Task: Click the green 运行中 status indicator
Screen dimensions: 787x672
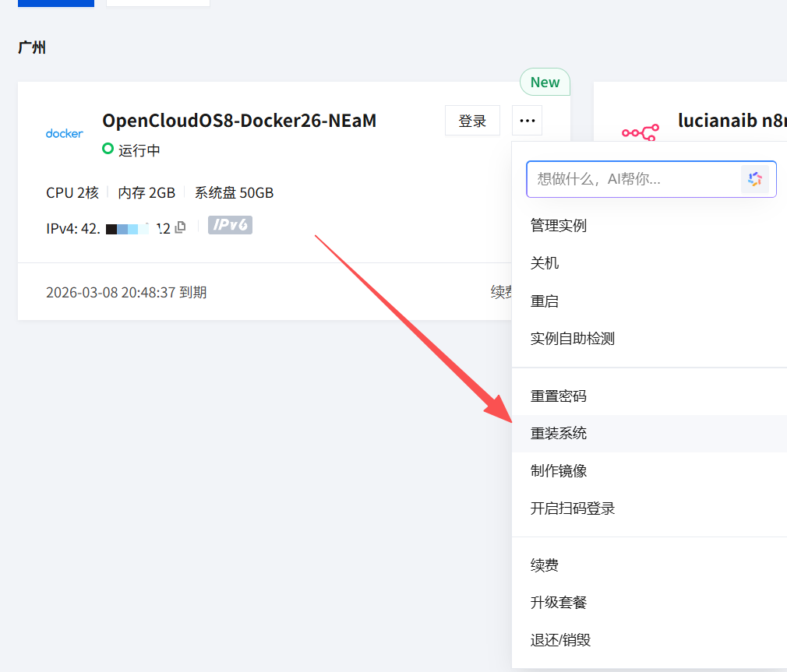Action: click(x=107, y=149)
